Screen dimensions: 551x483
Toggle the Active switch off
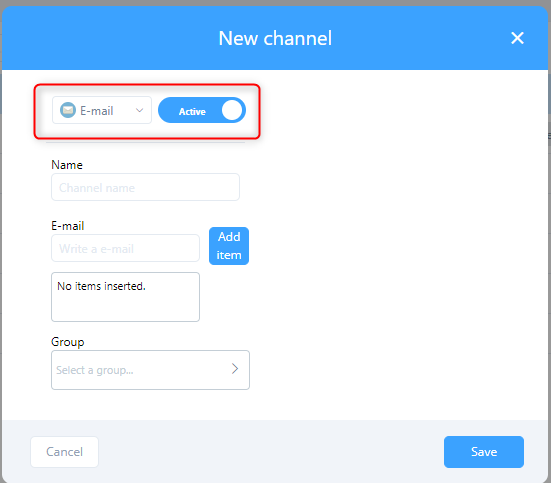point(202,110)
